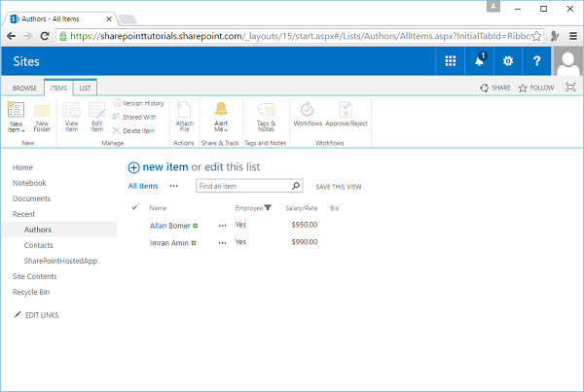Click the Find an item search box
The height and width of the screenshot is (392, 584).
pos(241,186)
